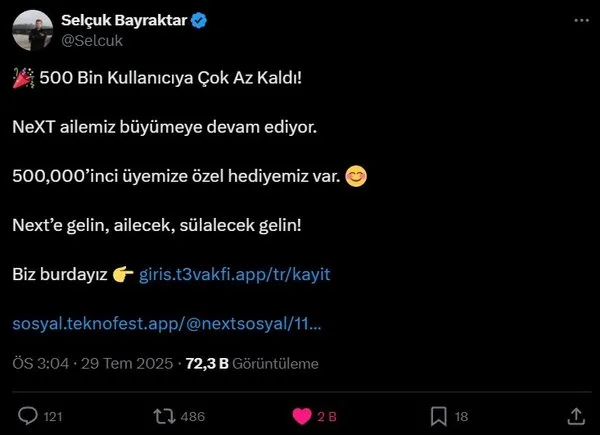Viewport: 600px width, 435px height.
Task: Click the 2 B likes count
Action: click(327, 417)
